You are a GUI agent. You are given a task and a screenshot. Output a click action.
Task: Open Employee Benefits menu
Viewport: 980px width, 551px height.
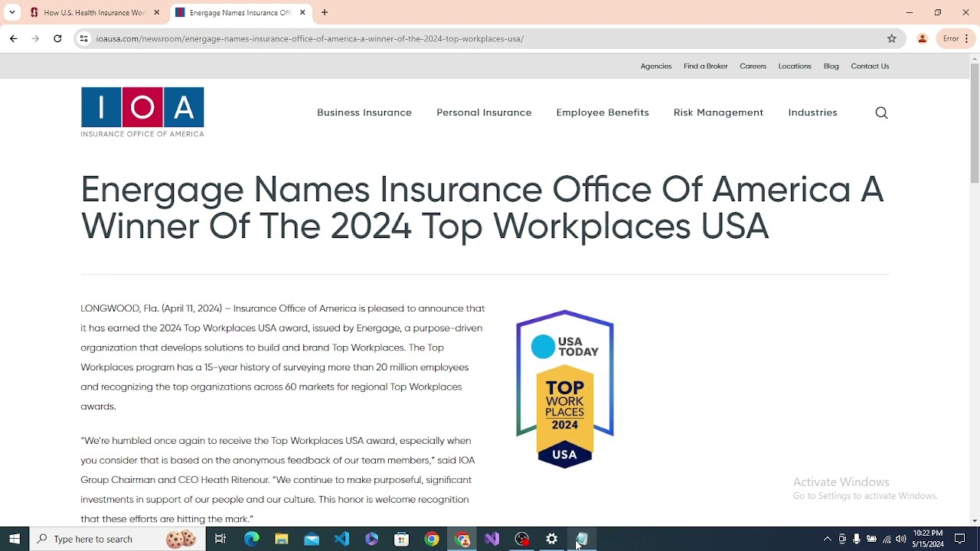tap(603, 112)
